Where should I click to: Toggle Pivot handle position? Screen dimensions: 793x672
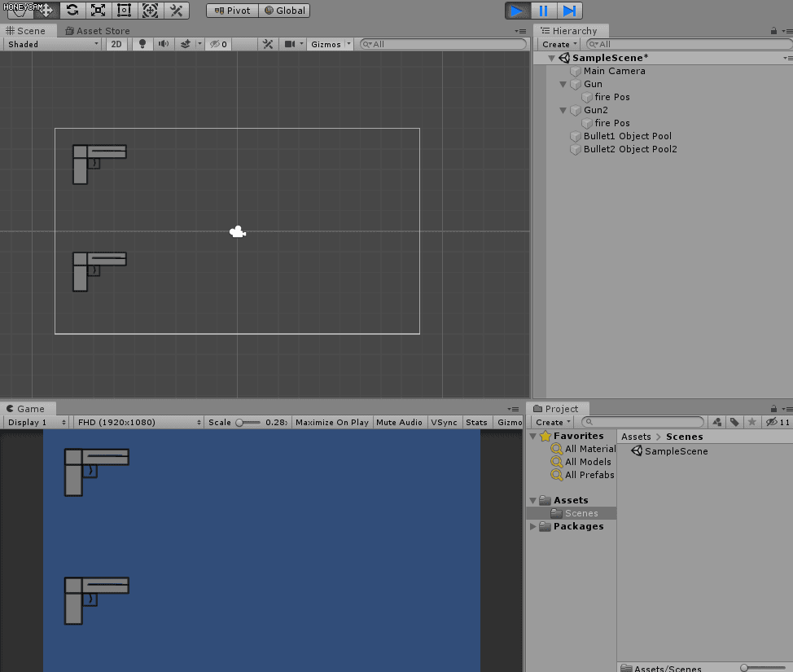pyautogui.click(x=232, y=11)
